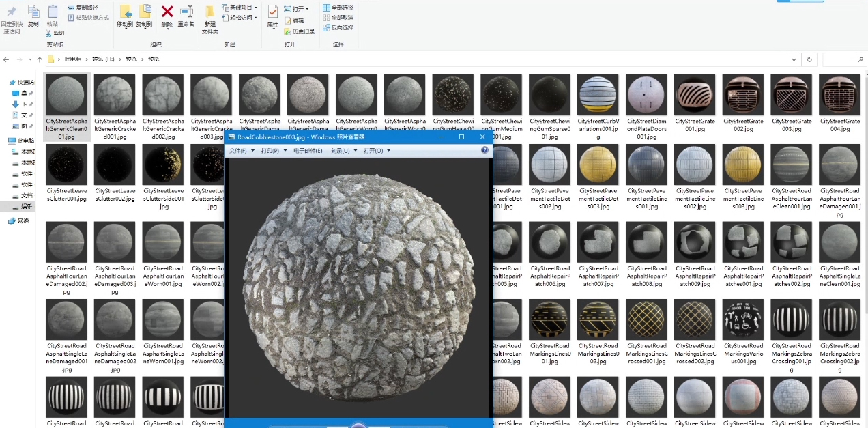Click the Cut (剪切) scissors icon
868x428 pixels.
tap(48, 33)
